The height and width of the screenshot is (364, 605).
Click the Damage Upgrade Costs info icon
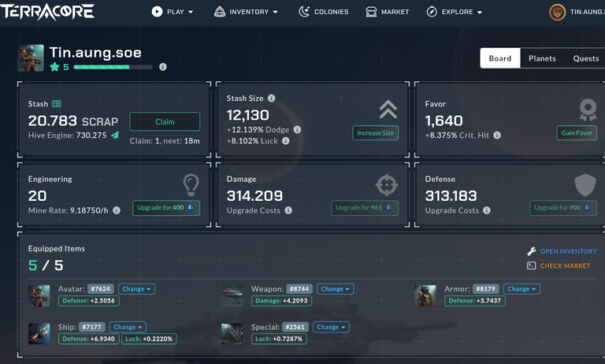pos(288,210)
